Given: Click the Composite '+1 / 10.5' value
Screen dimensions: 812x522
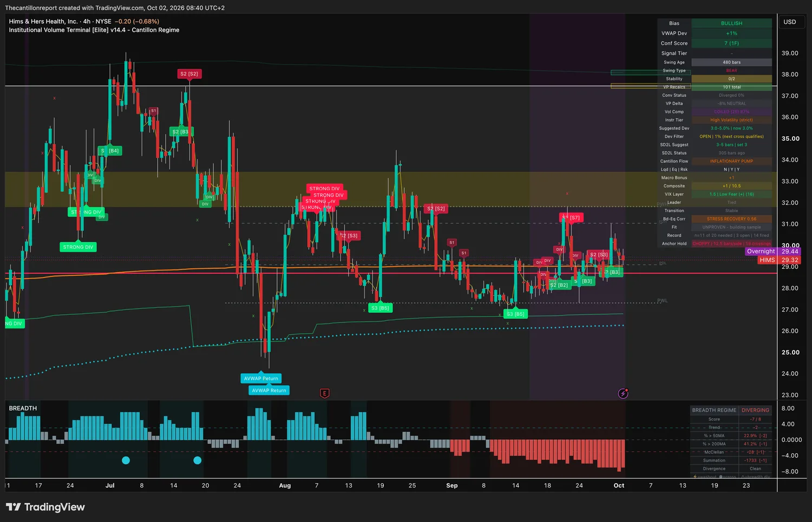Looking at the screenshot, I should tap(731, 186).
